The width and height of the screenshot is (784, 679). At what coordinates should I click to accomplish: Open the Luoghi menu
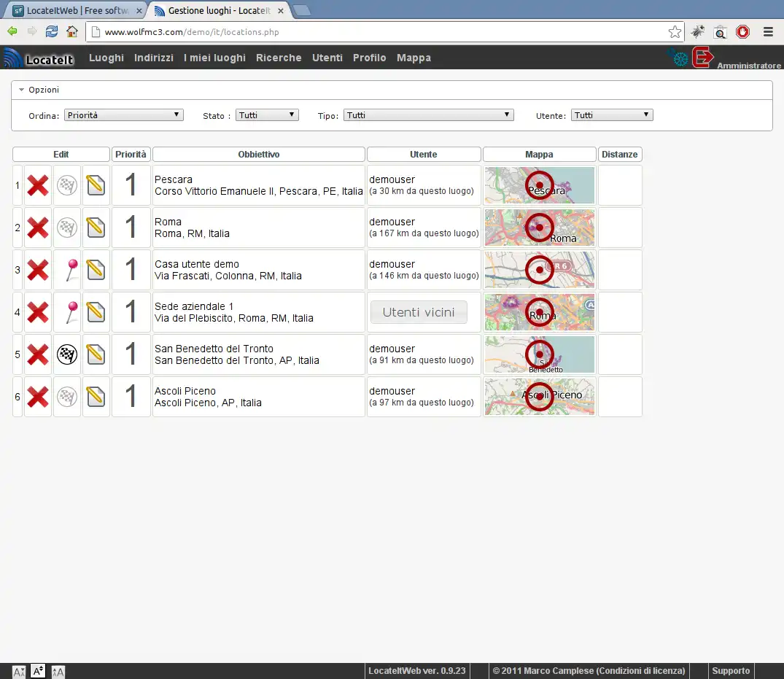click(x=106, y=58)
